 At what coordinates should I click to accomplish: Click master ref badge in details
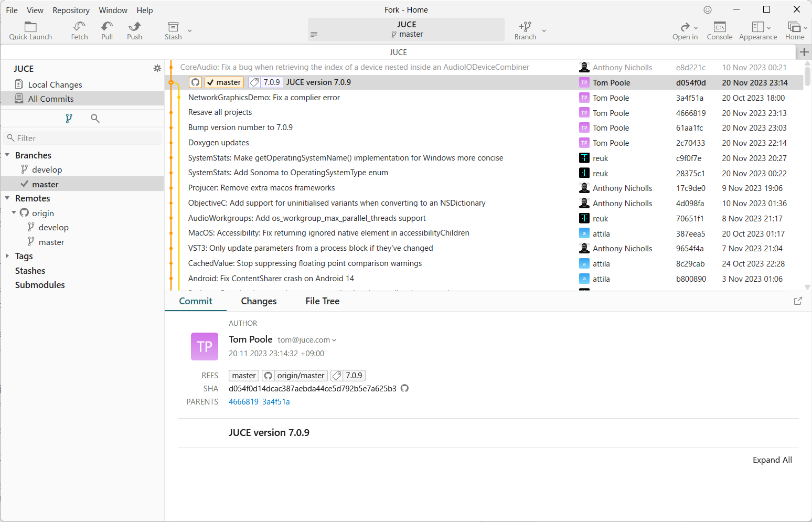tap(244, 376)
